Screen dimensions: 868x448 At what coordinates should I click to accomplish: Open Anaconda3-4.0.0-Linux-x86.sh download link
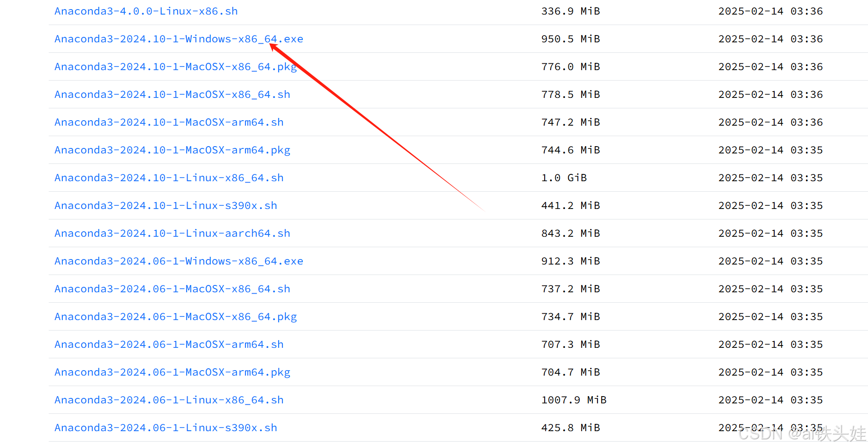click(x=146, y=11)
